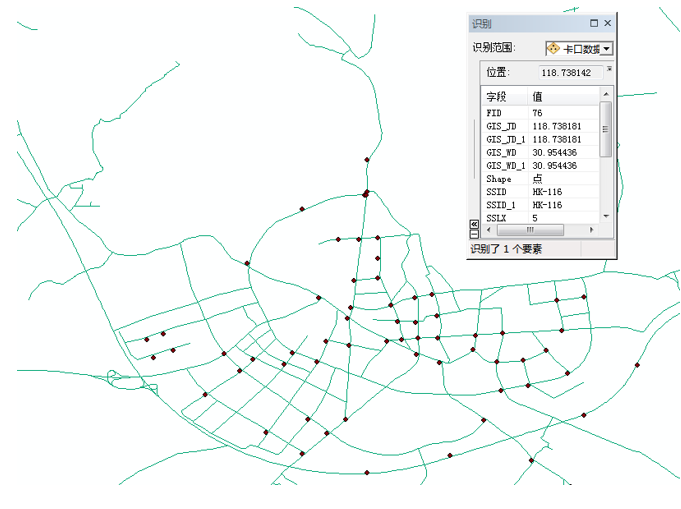Select the GIS_WD_1 value 30.954436
This screenshot has height=509, width=681.
point(555,165)
